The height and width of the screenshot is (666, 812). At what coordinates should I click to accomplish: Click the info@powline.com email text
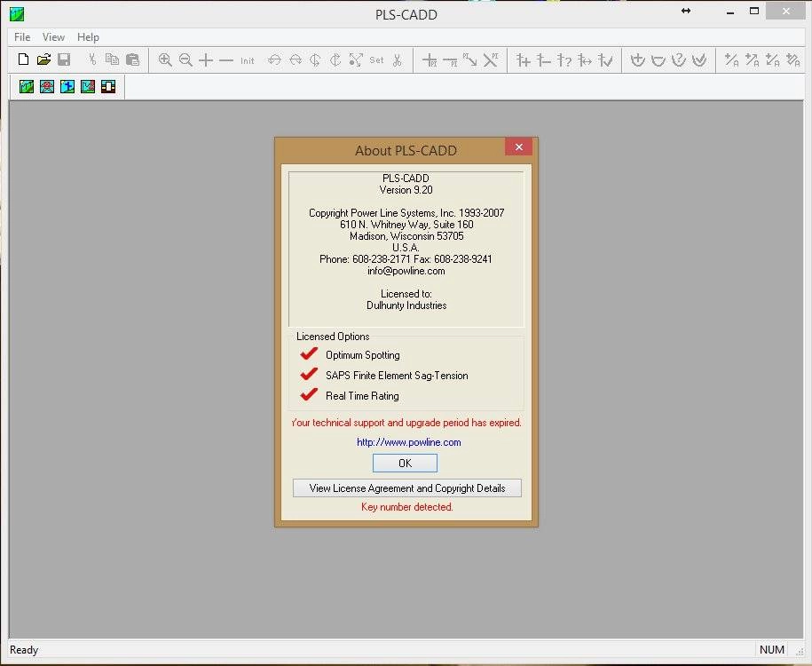coord(406,271)
